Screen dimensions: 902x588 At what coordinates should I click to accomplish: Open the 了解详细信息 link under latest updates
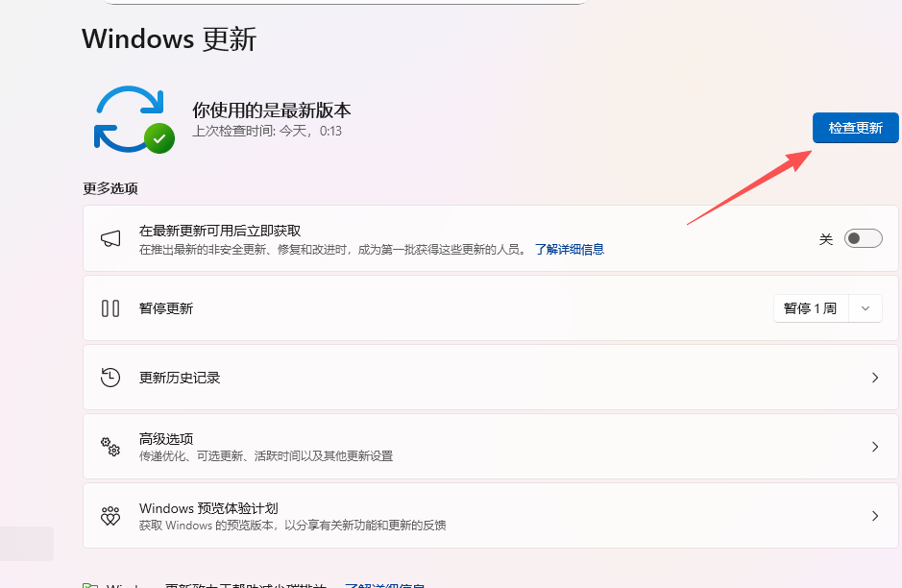click(x=570, y=249)
